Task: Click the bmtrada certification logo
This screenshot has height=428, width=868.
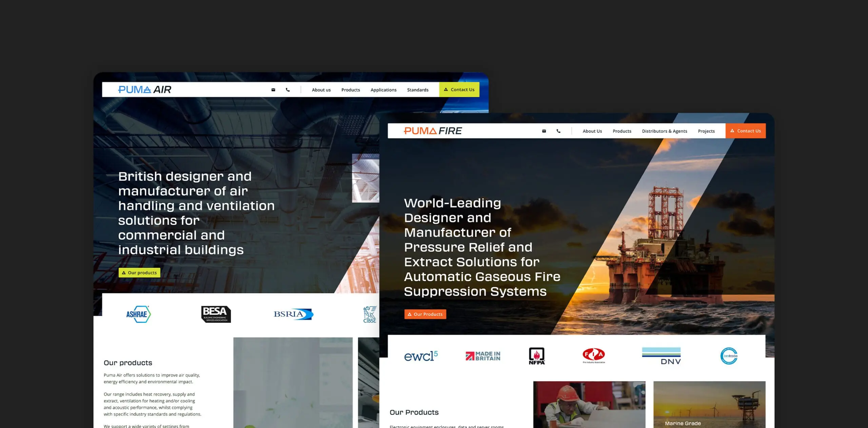Action: coord(729,356)
